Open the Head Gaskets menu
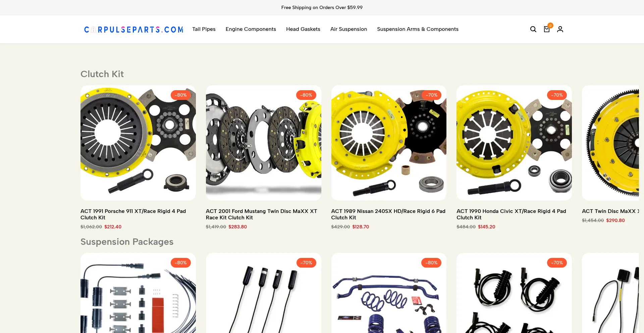Image resolution: width=644 pixels, height=333 pixels. coord(303,29)
